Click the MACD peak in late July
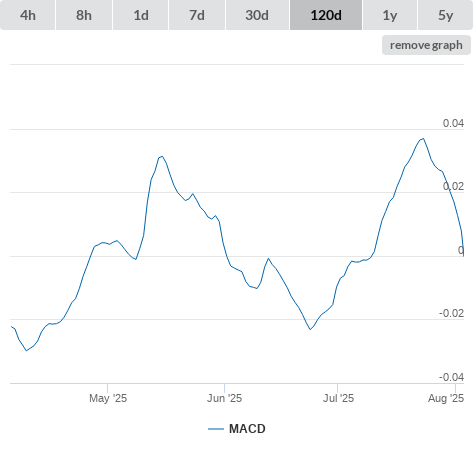This screenshot has width=474, height=455. [423, 139]
